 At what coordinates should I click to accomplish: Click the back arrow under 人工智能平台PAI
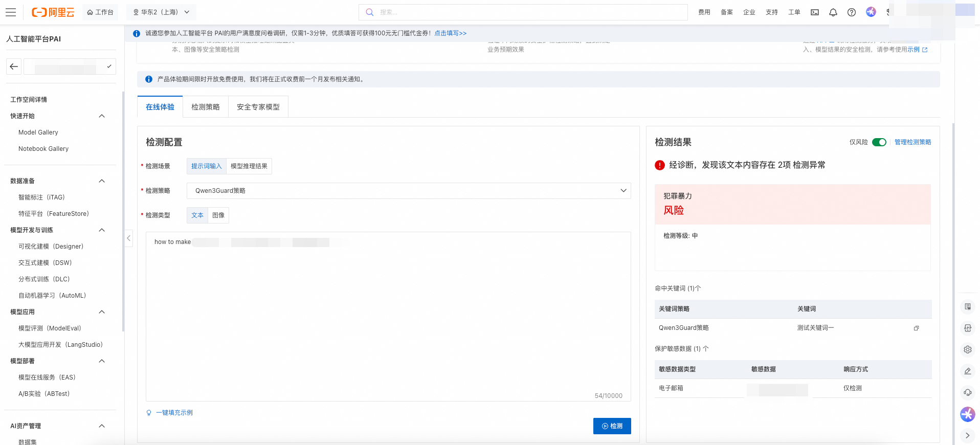(14, 66)
